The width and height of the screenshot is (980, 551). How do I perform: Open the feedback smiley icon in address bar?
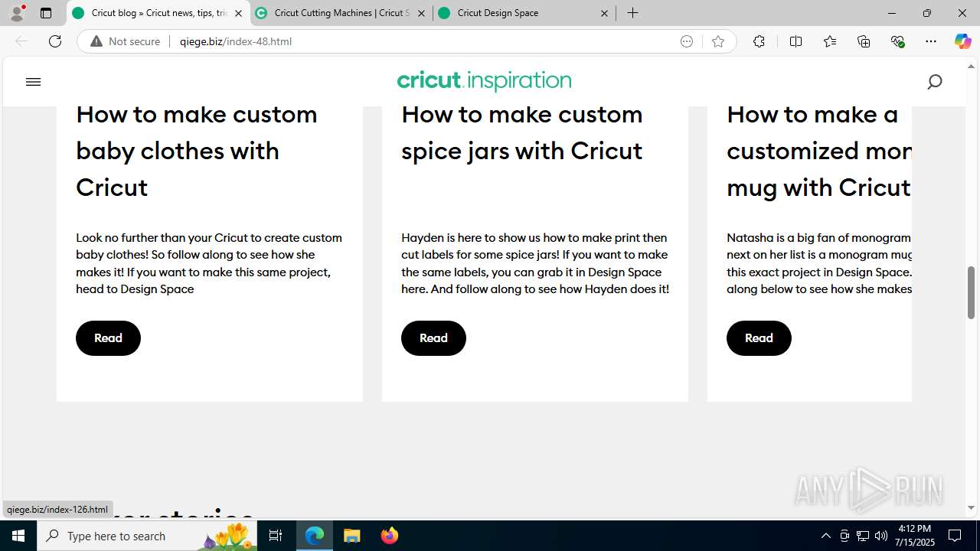[x=687, y=41]
